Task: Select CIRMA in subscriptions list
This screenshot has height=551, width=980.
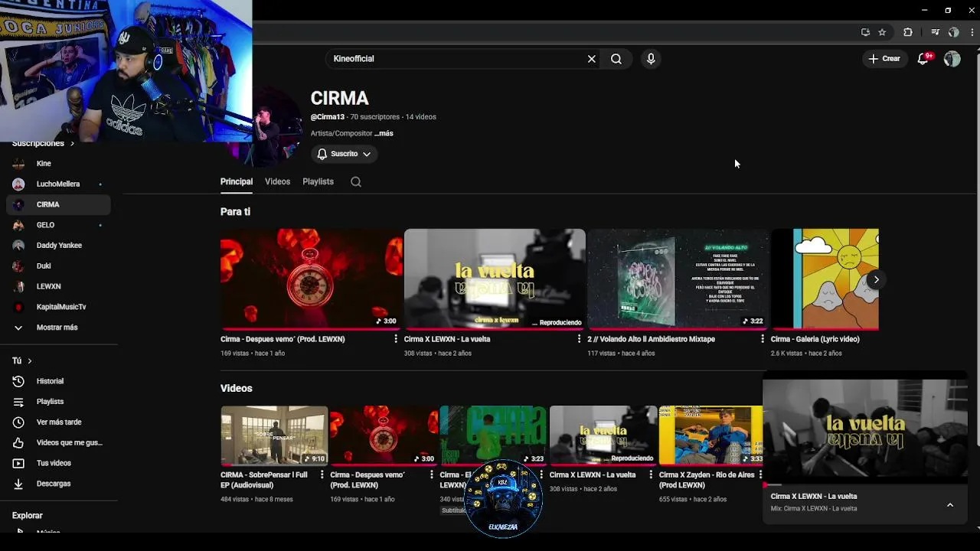Action: click(x=59, y=204)
